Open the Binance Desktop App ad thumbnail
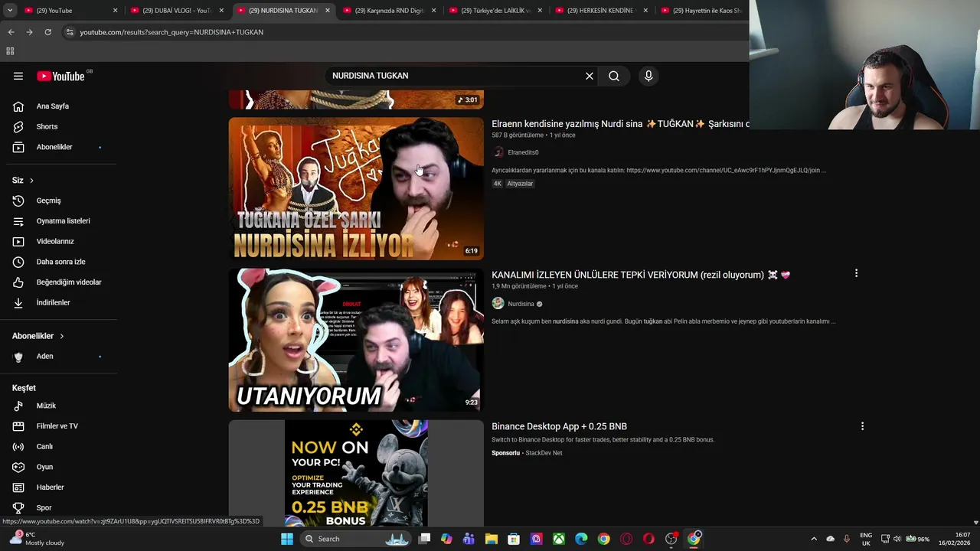 (x=356, y=473)
